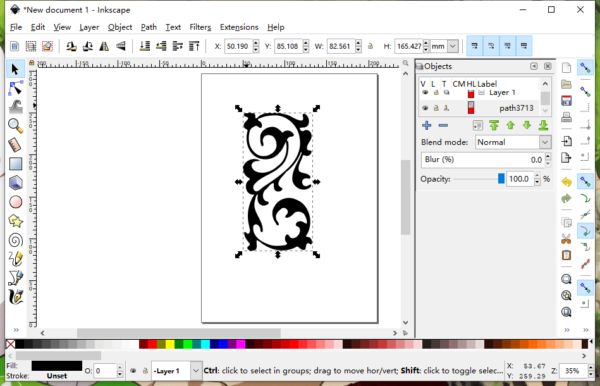Select the Pencil freehand tool
Image resolution: width=600 pixels, height=386 pixels.
(x=15, y=259)
